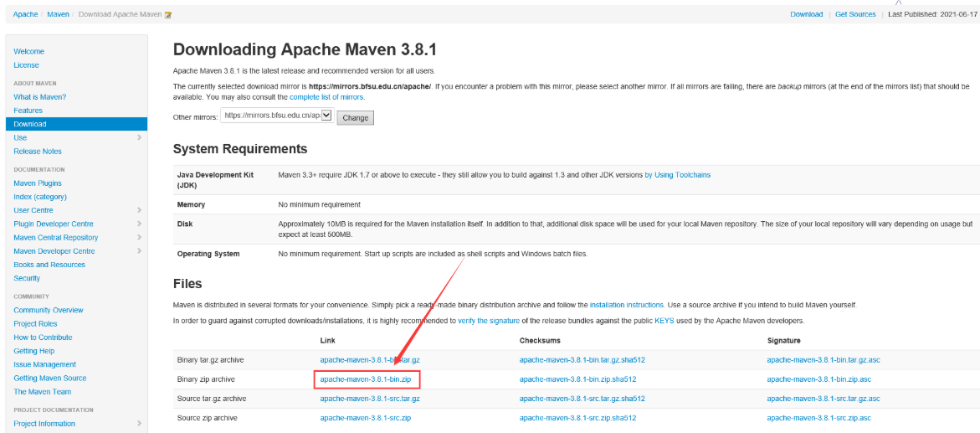Image resolution: width=980 pixels, height=433 pixels.
Task: Expand the Use submenu chevron
Action: 140,137
